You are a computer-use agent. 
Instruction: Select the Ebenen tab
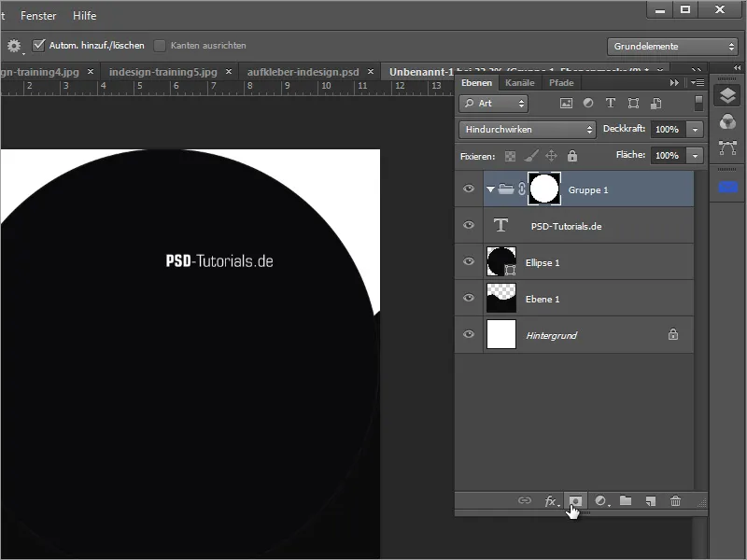pos(476,83)
